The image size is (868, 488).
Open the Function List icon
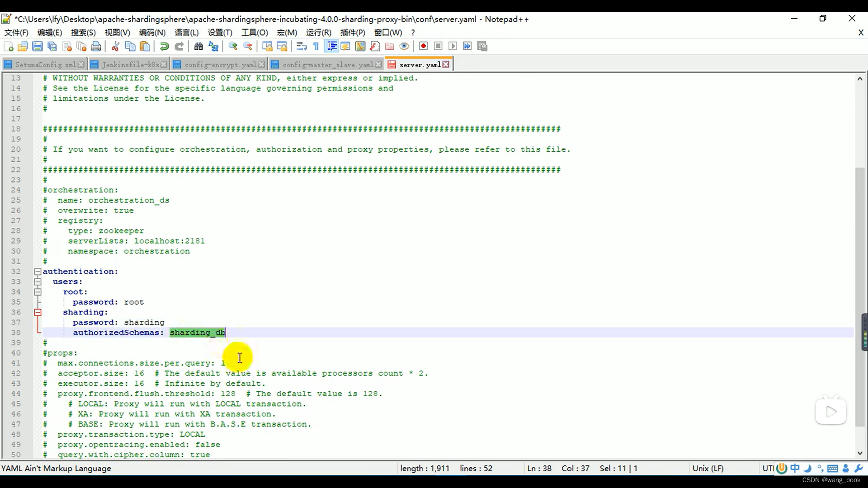coord(375,46)
